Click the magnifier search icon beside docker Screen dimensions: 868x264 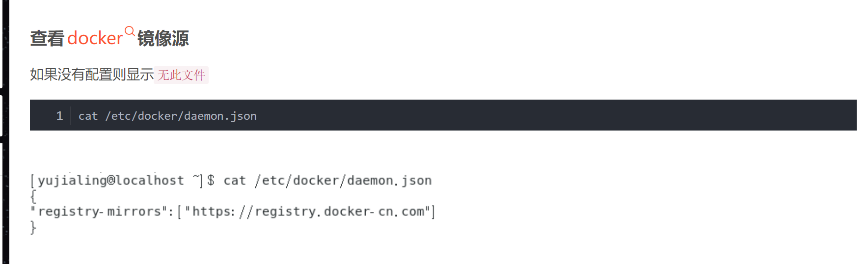click(130, 31)
